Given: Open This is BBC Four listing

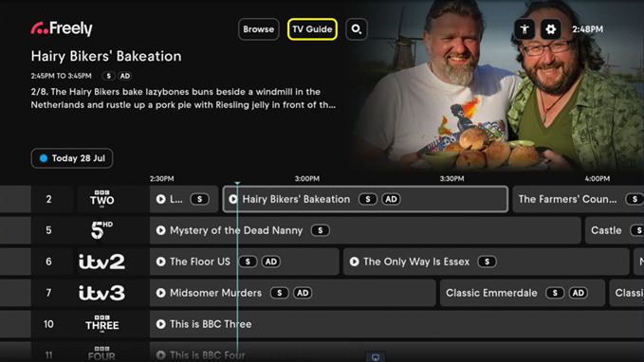Looking at the screenshot, I should [x=396, y=353].
